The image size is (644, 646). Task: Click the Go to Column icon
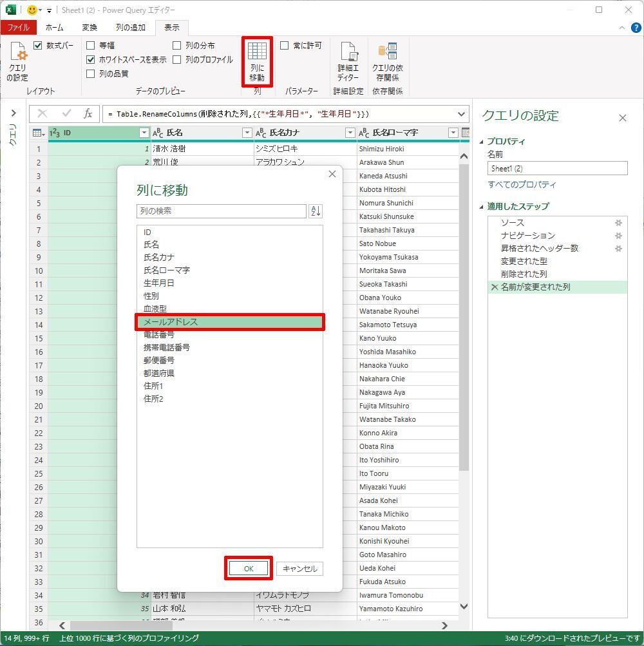click(257, 62)
